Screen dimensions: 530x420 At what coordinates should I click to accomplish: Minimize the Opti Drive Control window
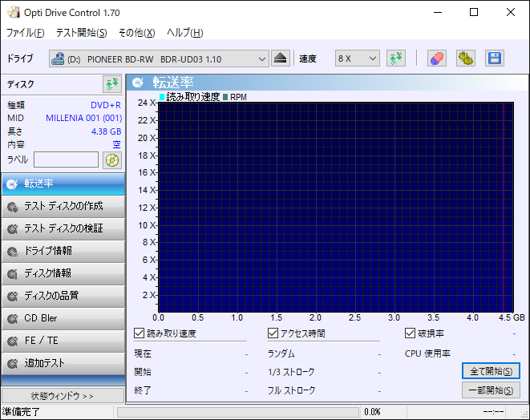[438, 13]
